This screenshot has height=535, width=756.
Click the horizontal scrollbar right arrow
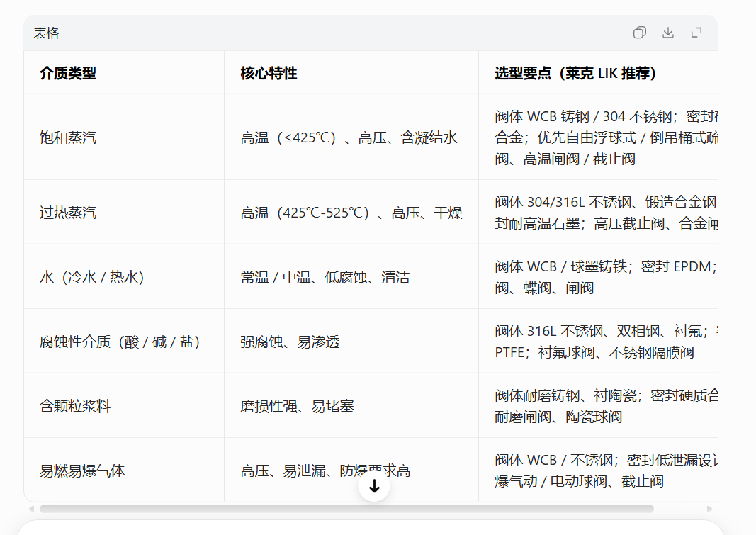(709, 509)
